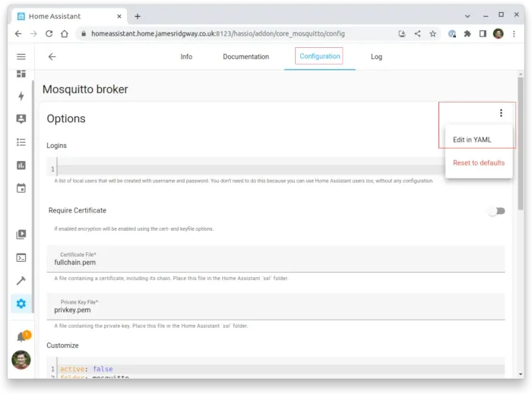
Task: Open the Terminal sidebar icon
Action: tap(21, 258)
